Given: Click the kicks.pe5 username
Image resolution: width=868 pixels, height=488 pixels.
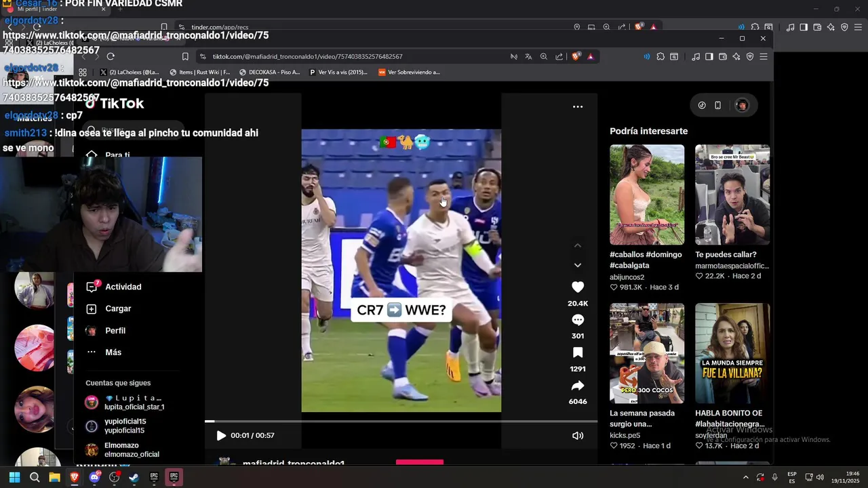Looking at the screenshot, I should 625,436.
